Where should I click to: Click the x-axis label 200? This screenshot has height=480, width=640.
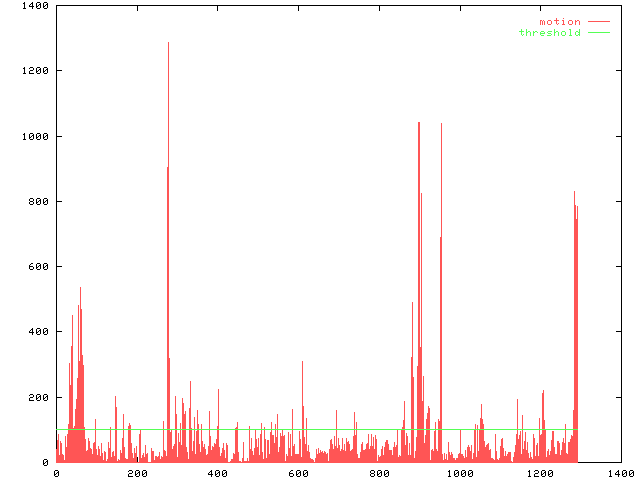tap(137, 473)
